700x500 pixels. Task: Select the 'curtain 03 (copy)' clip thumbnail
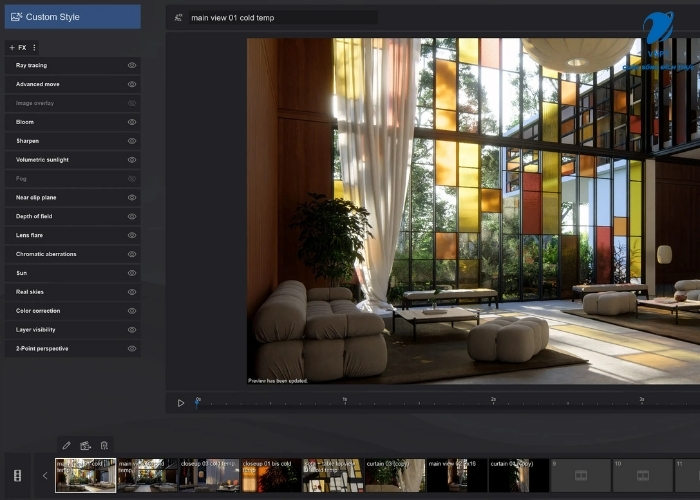(395, 475)
